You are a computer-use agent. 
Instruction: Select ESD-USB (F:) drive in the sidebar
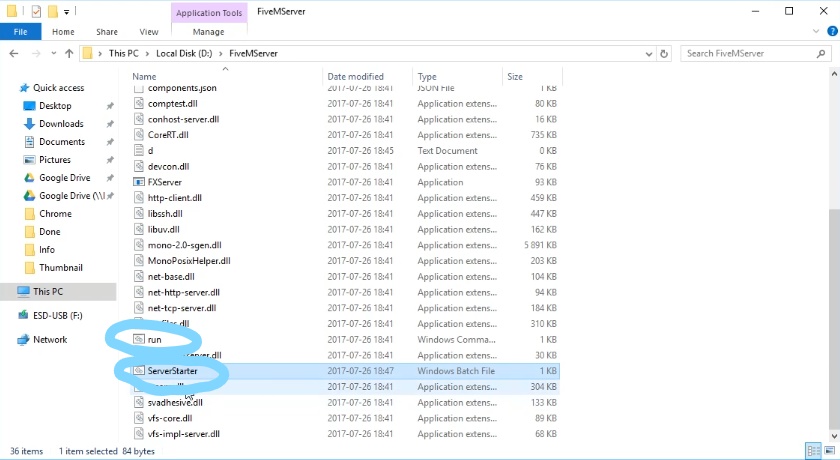click(57, 316)
